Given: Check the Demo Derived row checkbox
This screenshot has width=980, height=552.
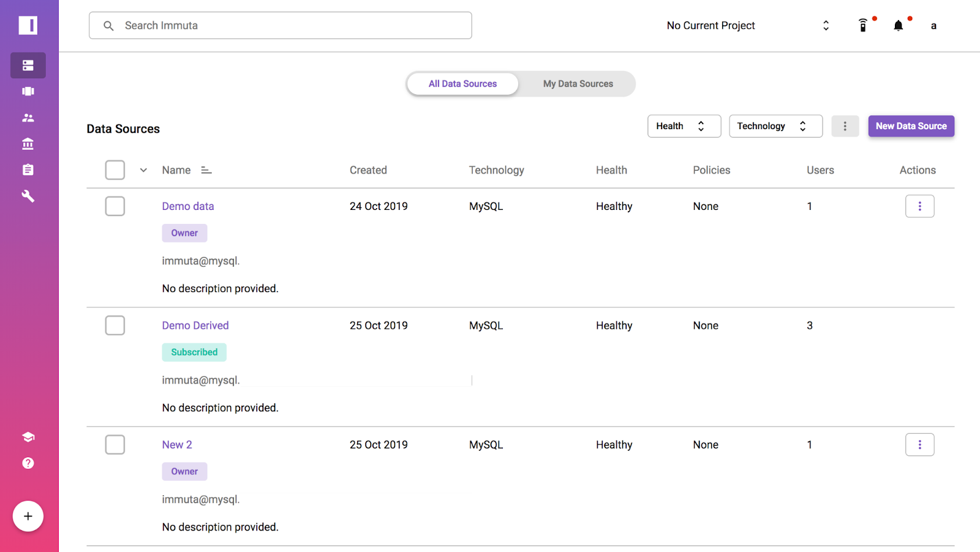Looking at the screenshot, I should 115,325.
